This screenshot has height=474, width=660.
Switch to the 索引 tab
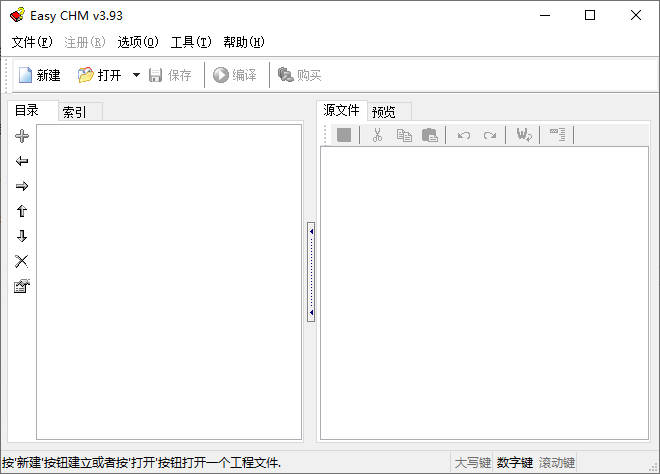click(x=80, y=112)
